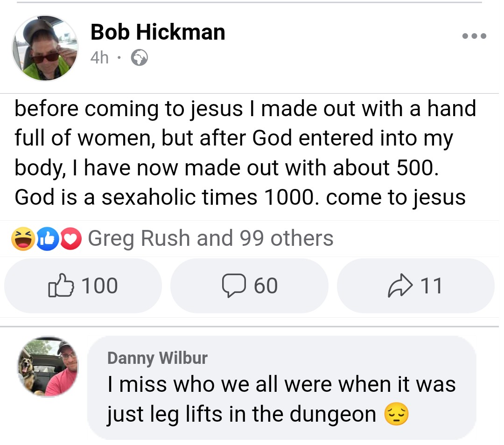Viewport: 504px width, 445px height.
Task: View reactions from Greg Rush and 99 others
Action: [x=210, y=238]
